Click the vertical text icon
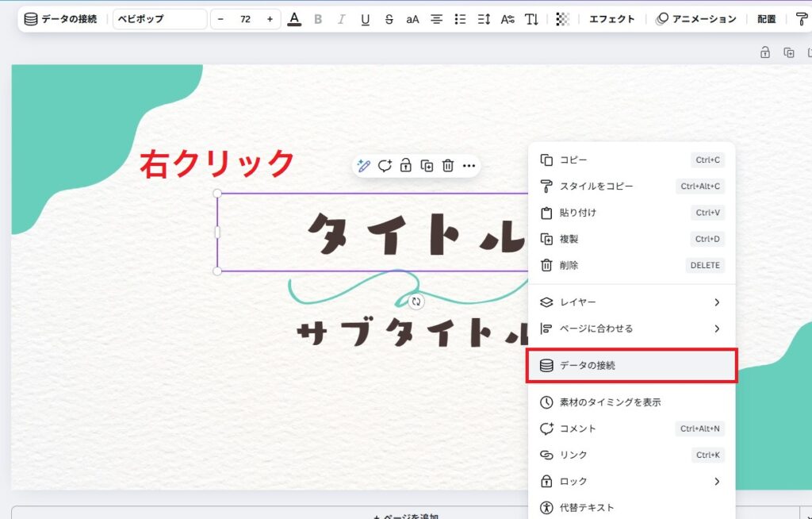Screen dimensions: 812x519 [531, 19]
